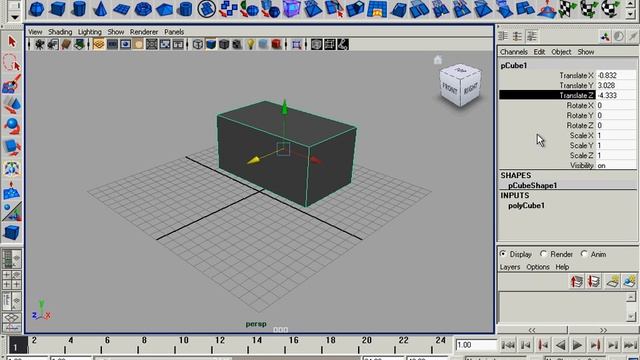Image resolution: width=640 pixels, height=360 pixels.
Task: Activate the Universal Manipulator tool
Action: pos(11,169)
